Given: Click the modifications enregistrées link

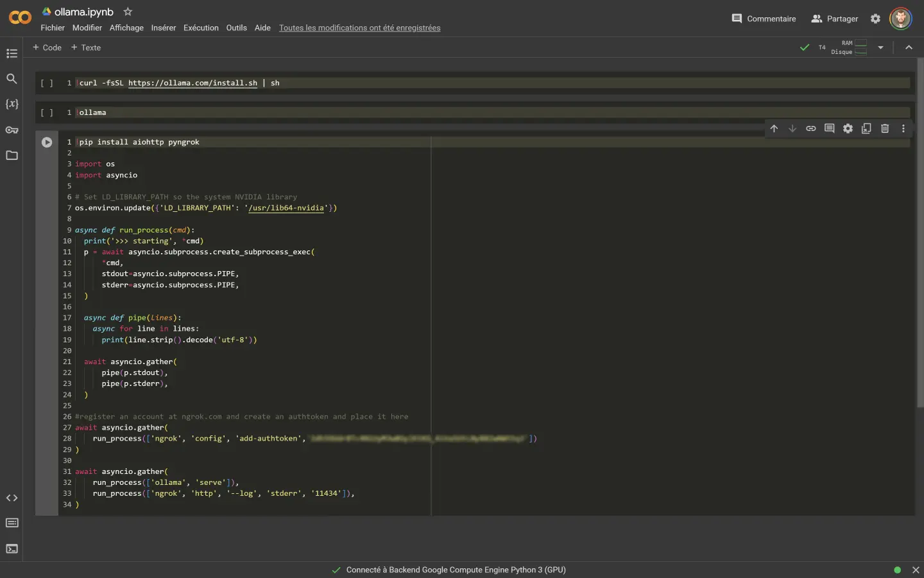Looking at the screenshot, I should point(360,28).
